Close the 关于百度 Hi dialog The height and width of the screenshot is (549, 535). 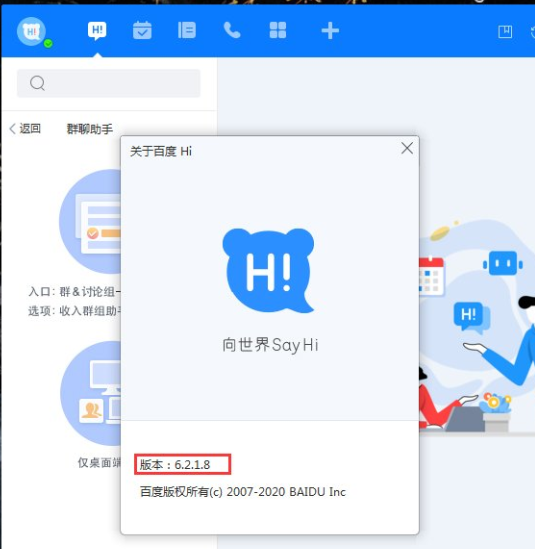tap(407, 148)
